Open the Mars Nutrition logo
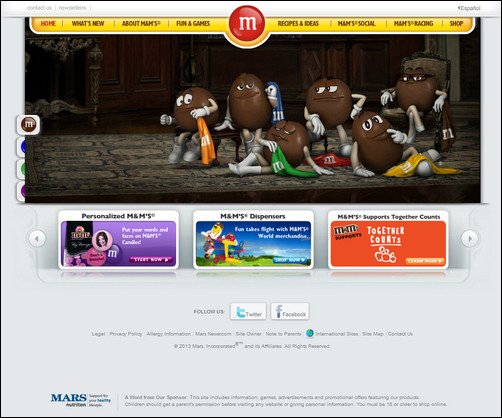Viewport: 502px width, 418px height. coord(81,400)
